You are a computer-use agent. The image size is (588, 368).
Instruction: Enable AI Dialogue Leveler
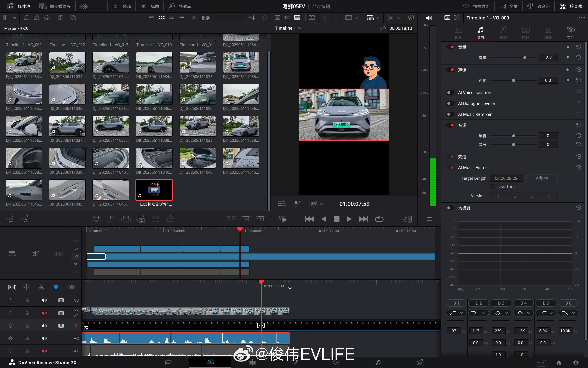coord(450,103)
